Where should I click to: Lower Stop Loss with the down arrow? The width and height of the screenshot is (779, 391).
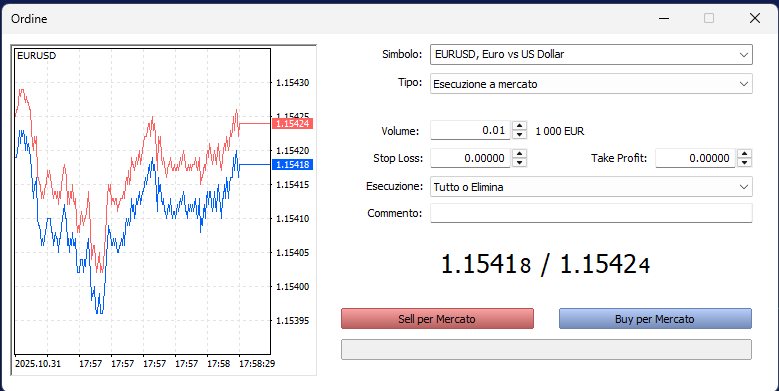pos(519,163)
